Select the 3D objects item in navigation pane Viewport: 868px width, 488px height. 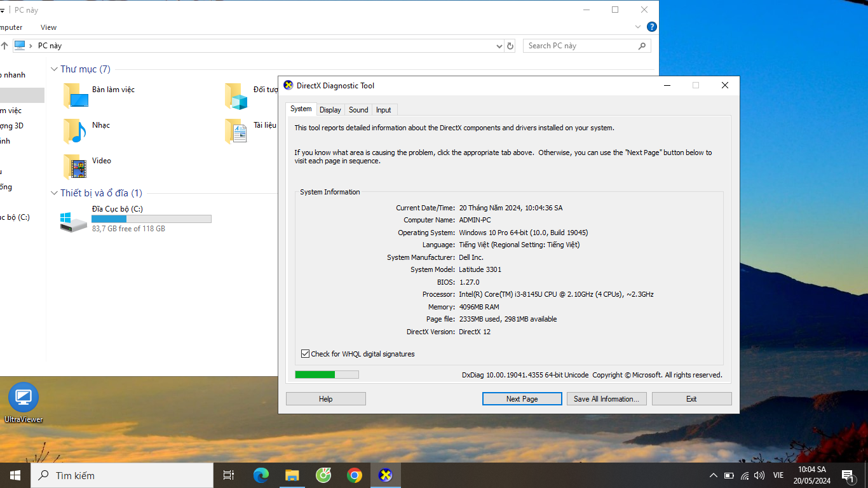pyautogui.click(x=11, y=126)
